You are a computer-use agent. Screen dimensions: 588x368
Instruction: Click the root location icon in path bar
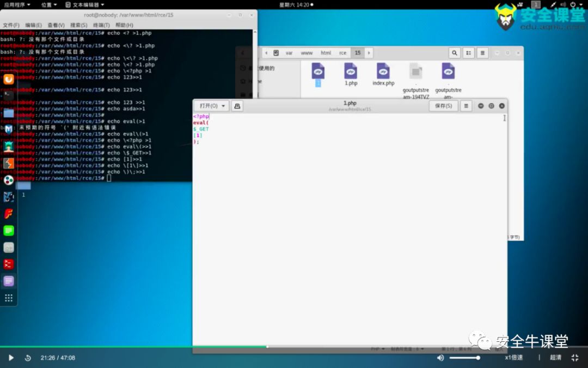click(x=276, y=53)
